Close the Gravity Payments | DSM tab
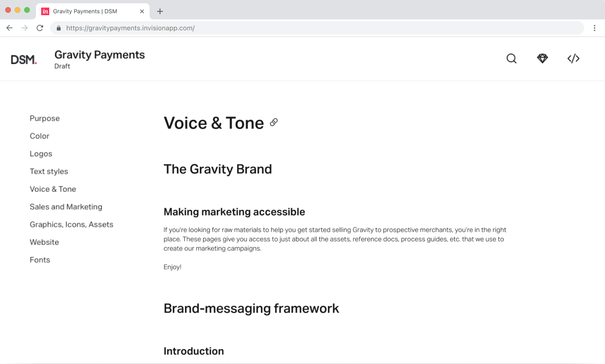The width and height of the screenshot is (605, 364). click(142, 11)
